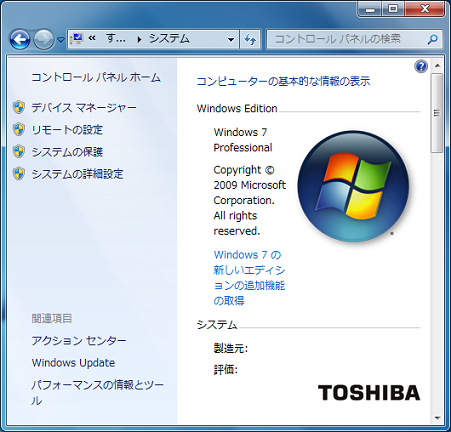Click the Windows 7 new edition features link
Image resolution: width=451 pixels, height=432 pixels.
click(x=249, y=278)
